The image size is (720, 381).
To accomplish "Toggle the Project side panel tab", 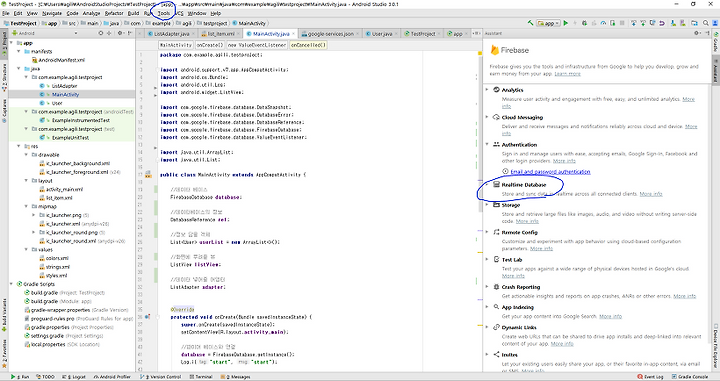I will point(4,44).
